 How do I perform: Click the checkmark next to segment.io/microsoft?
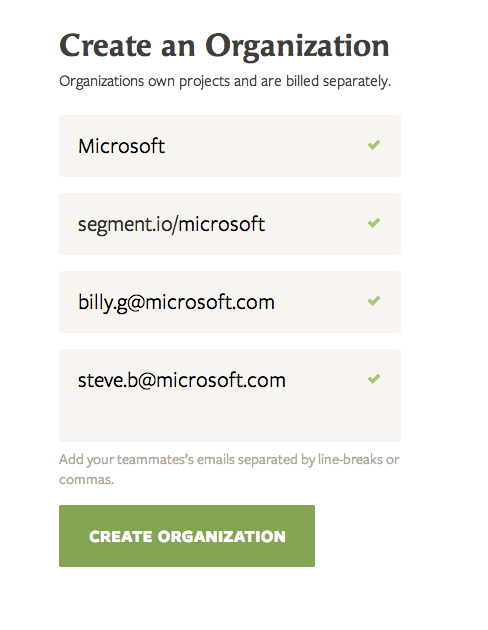click(x=374, y=223)
